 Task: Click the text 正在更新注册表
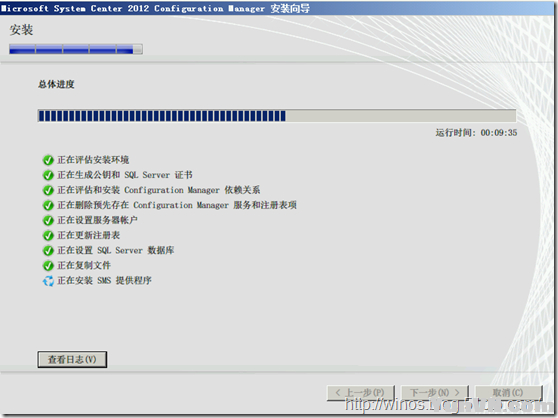click(x=89, y=235)
